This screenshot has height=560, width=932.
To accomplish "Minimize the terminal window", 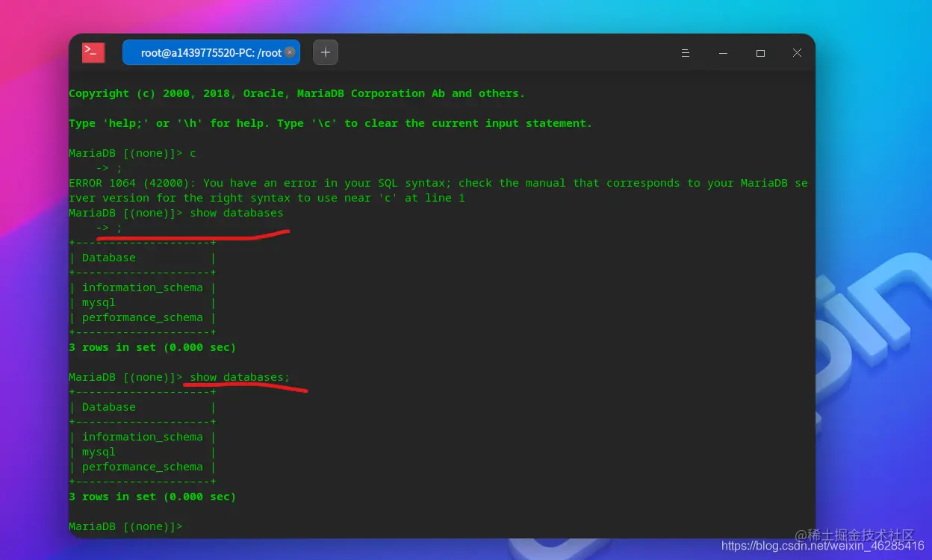I will click(723, 53).
